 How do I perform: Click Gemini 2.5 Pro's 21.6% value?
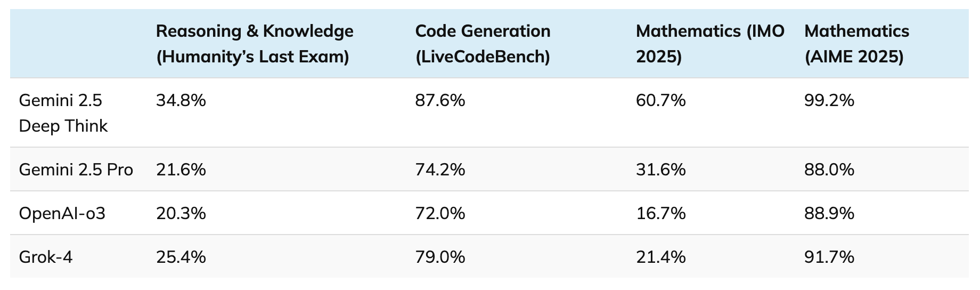(181, 170)
